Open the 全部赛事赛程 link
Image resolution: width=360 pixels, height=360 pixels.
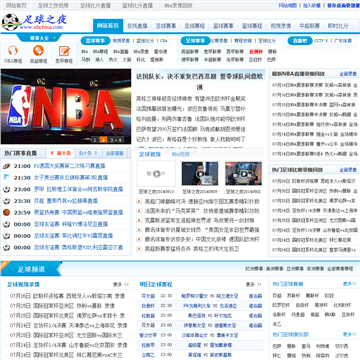(340, 269)
